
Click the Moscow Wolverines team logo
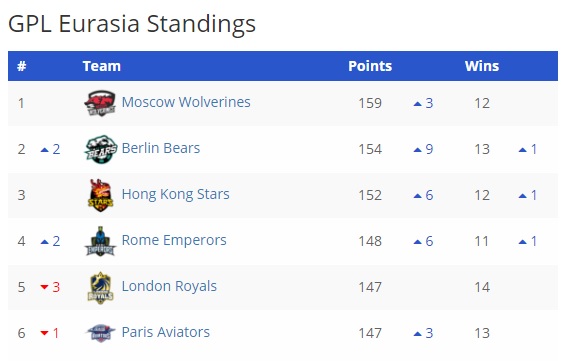[100, 103]
